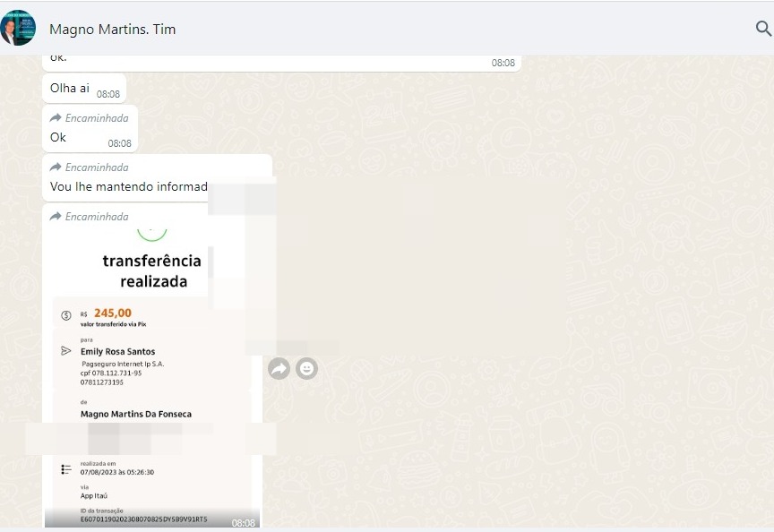Click the list icon beside realizada em
The image size is (774, 532).
(66, 469)
